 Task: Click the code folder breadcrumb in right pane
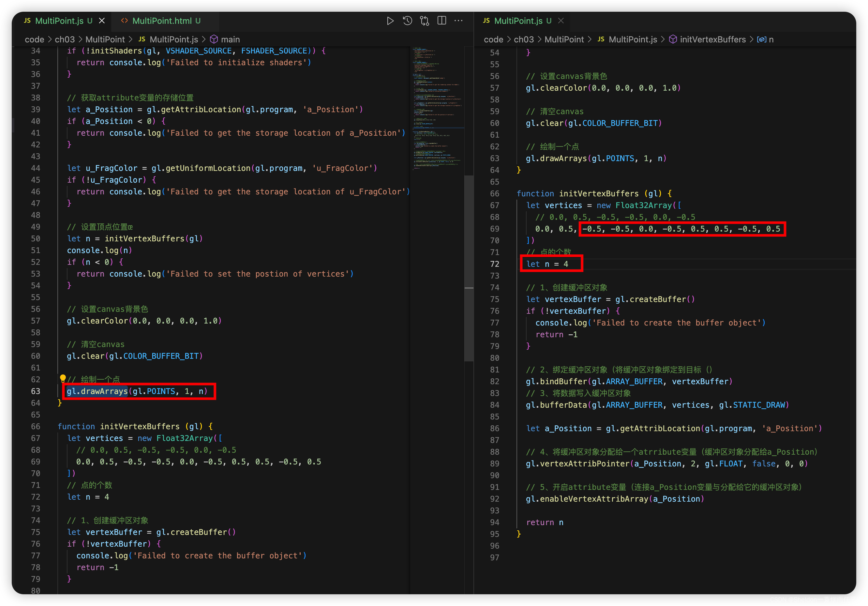coord(493,39)
